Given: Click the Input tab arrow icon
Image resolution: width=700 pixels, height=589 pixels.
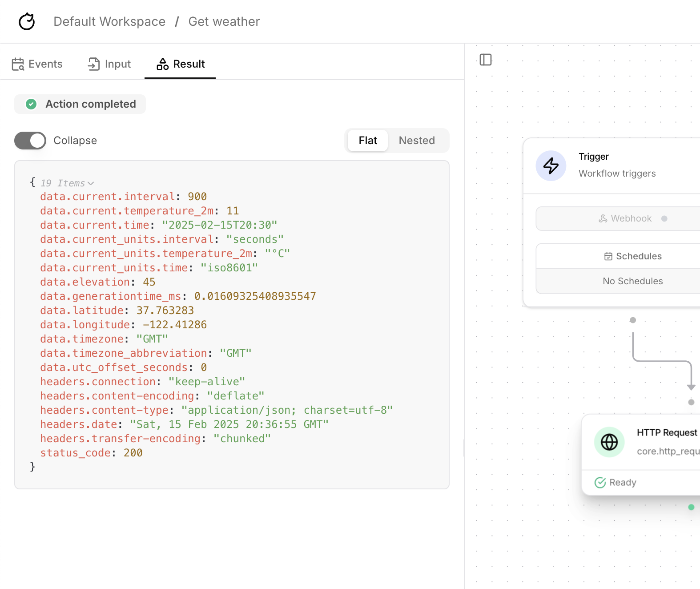Looking at the screenshot, I should tap(94, 64).
